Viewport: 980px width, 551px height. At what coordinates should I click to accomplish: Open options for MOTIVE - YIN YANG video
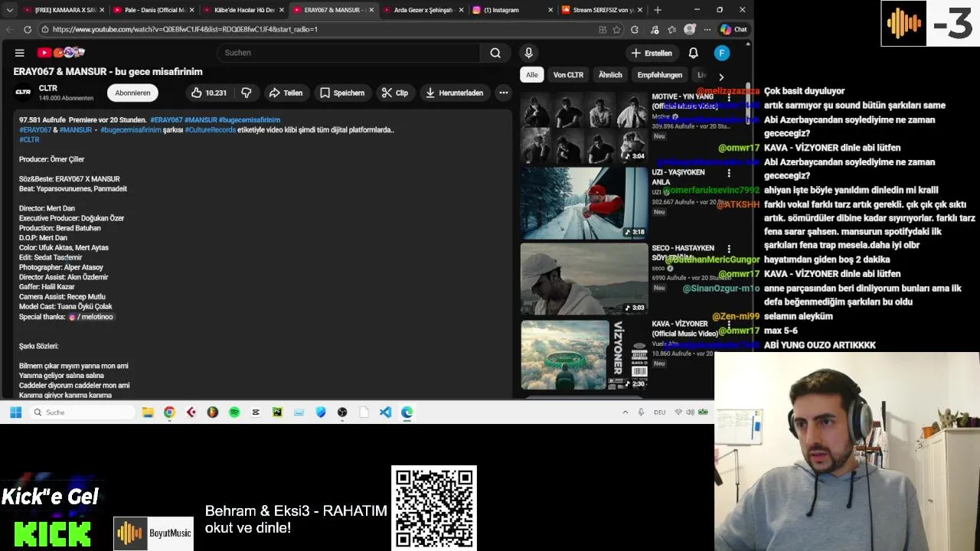tap(729, 98)
